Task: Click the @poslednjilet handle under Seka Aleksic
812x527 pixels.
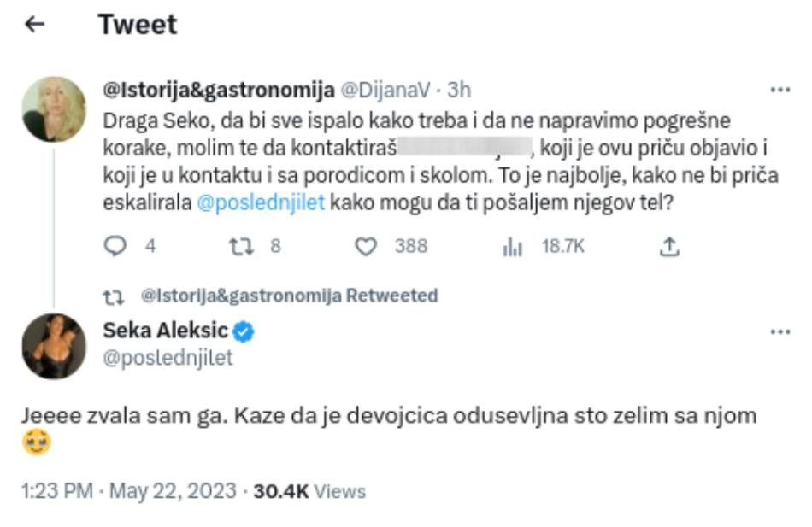Action: click(168, 358)
